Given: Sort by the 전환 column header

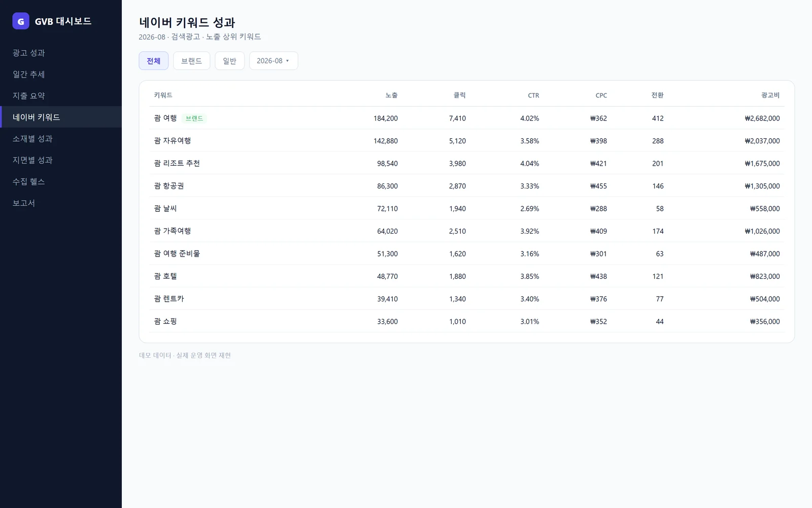Looking at the screenshot, I should click(657, 95).
